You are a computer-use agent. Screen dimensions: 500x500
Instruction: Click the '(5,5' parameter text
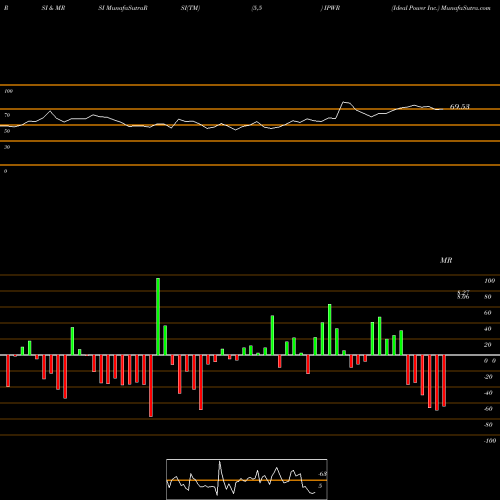257,8
